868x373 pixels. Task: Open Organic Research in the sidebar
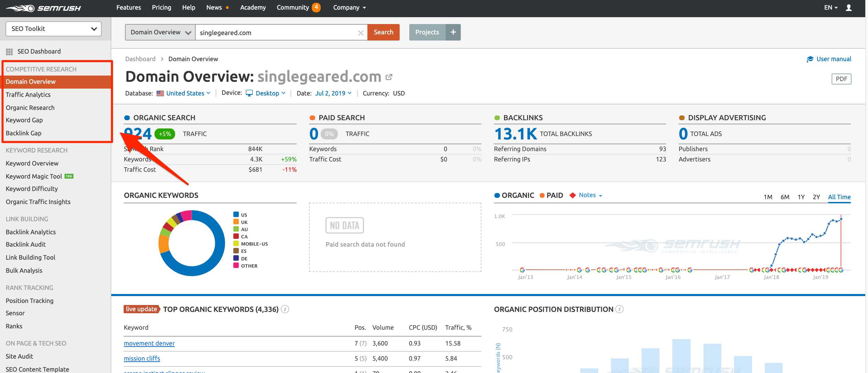click(x=30, y=108)
